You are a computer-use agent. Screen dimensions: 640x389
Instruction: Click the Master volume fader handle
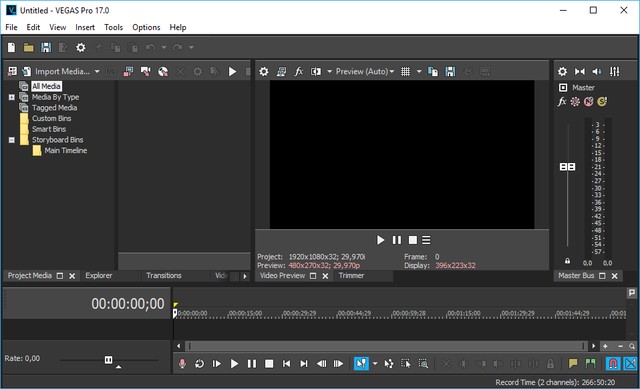pos(567,167)
